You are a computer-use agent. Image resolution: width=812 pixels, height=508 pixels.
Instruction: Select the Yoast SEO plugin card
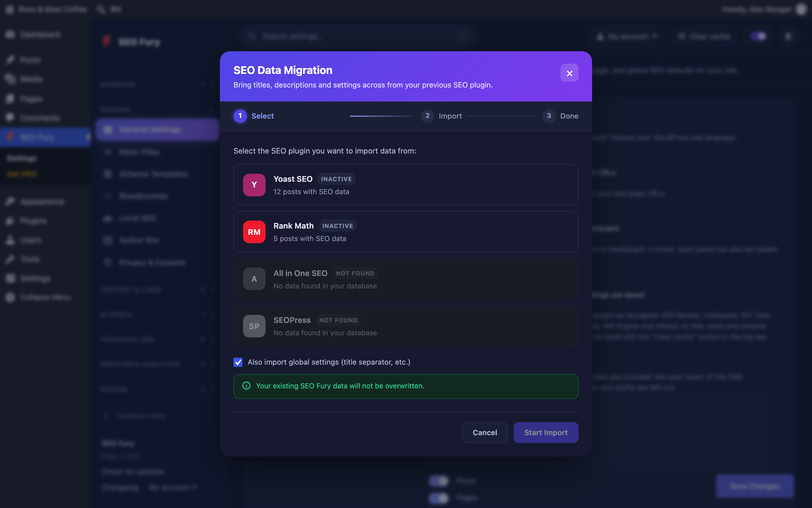[x=406, y=185]
